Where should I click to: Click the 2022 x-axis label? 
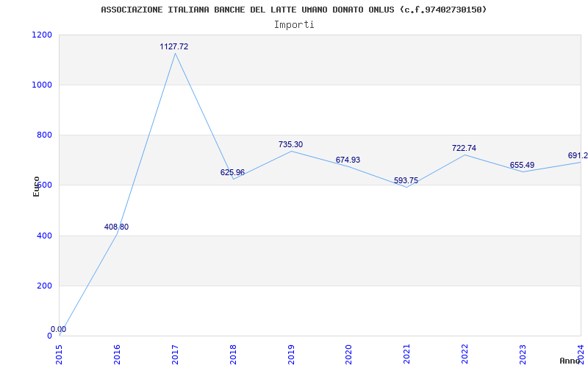click(x=465, y=354)
